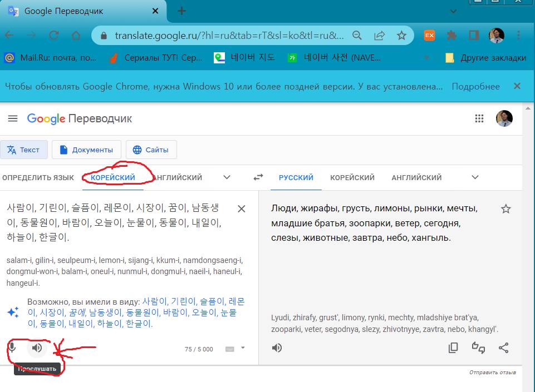Screen dimensions: 535x392
Task: Switch to Сайты translation mode
Action: pyautogui.click(x=151, y=150)
